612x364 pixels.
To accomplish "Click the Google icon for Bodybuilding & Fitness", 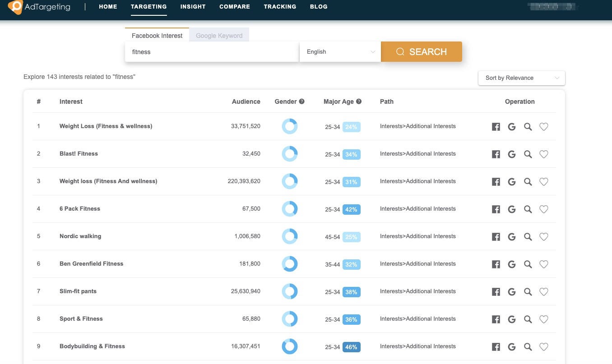I will click(x=511, y=347).
